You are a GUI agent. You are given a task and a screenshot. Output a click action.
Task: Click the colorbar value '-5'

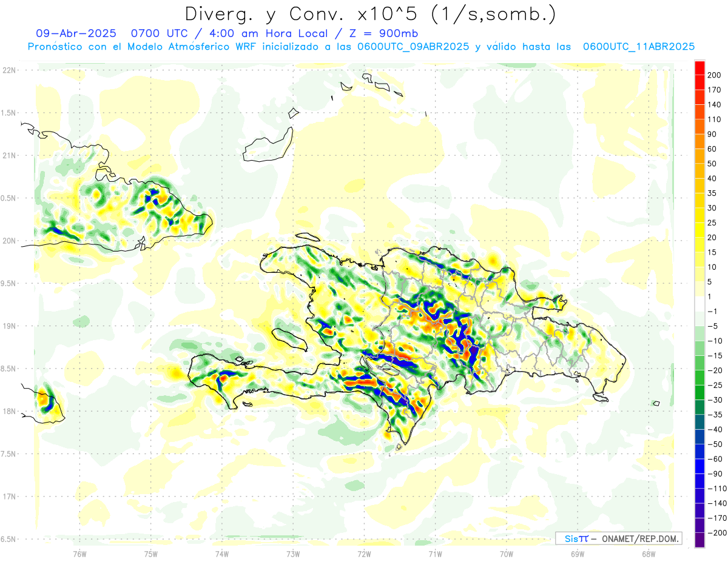tap(713, 326)
